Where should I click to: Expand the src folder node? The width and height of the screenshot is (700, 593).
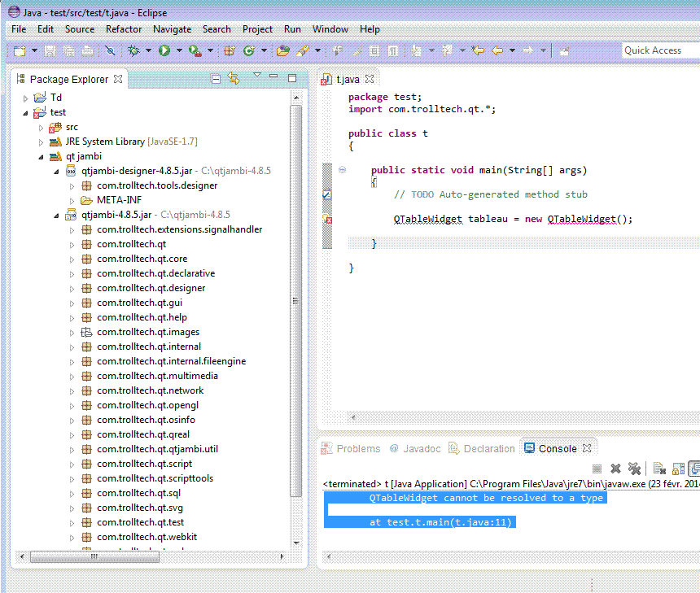(41, 128)
